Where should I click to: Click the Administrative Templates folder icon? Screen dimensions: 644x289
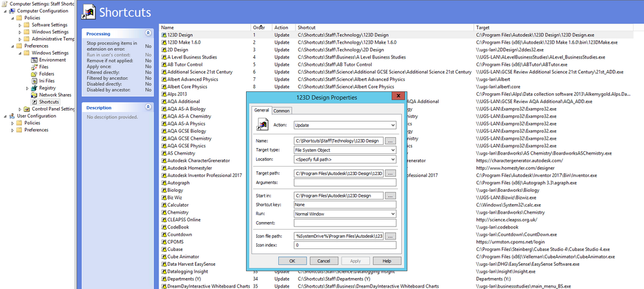point(26,39)
